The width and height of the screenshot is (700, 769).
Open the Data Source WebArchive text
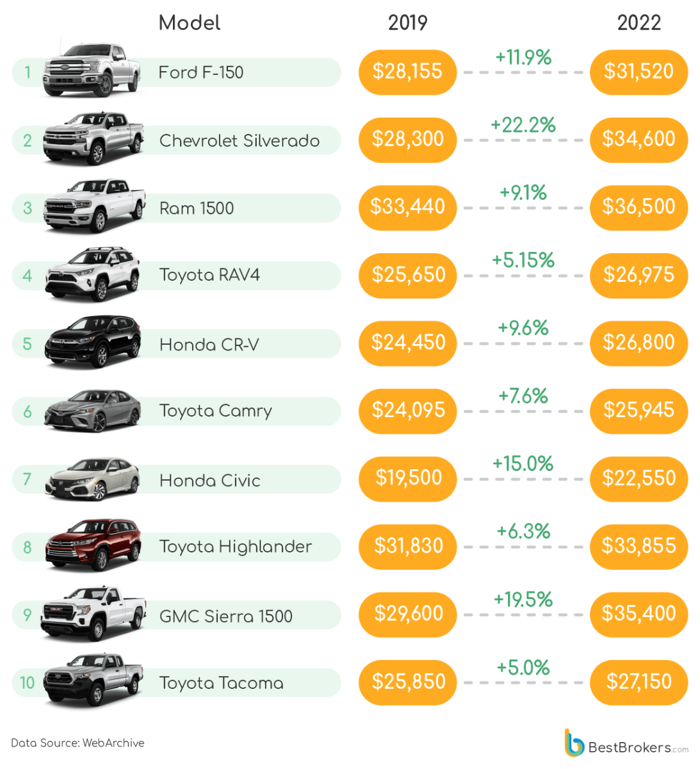pyautogui.click(x=77, y=743)
